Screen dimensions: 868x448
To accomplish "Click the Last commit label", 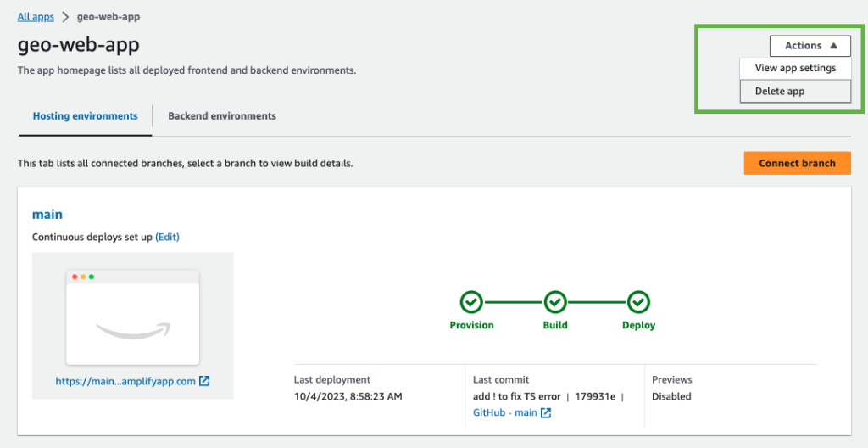I will point(501,380).
